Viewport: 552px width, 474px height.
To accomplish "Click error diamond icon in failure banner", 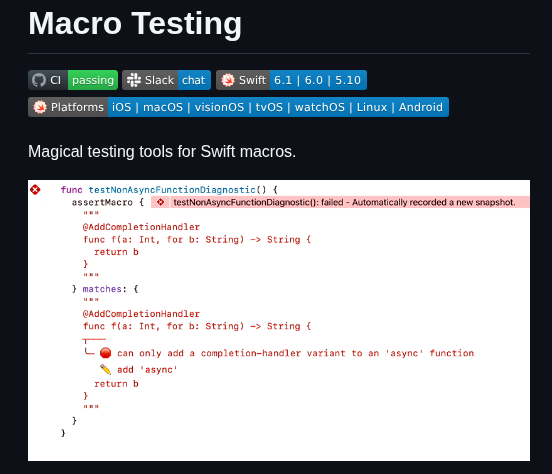I will pyautogui.click(x=161, y=202).
